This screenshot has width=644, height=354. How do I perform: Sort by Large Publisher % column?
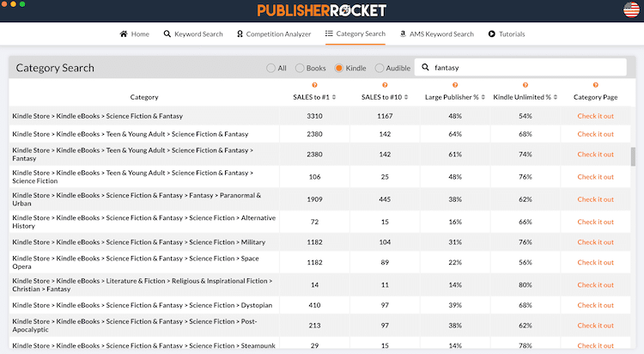click(x=454, y=97)
